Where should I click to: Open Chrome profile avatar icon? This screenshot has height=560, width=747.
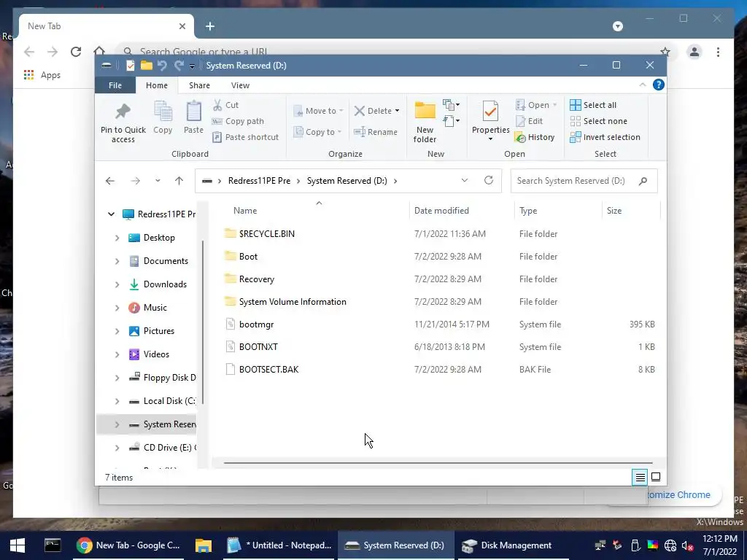694,52
